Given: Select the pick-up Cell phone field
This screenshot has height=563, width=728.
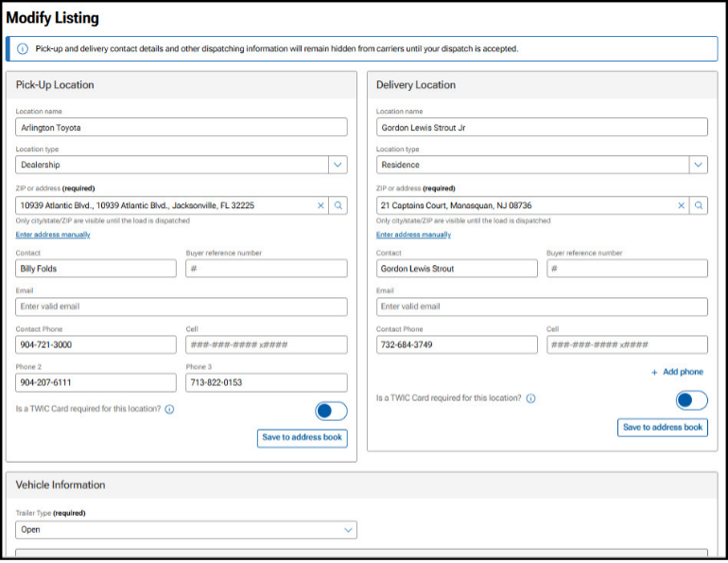Looking at the screenshot, I should pos(267,344).
